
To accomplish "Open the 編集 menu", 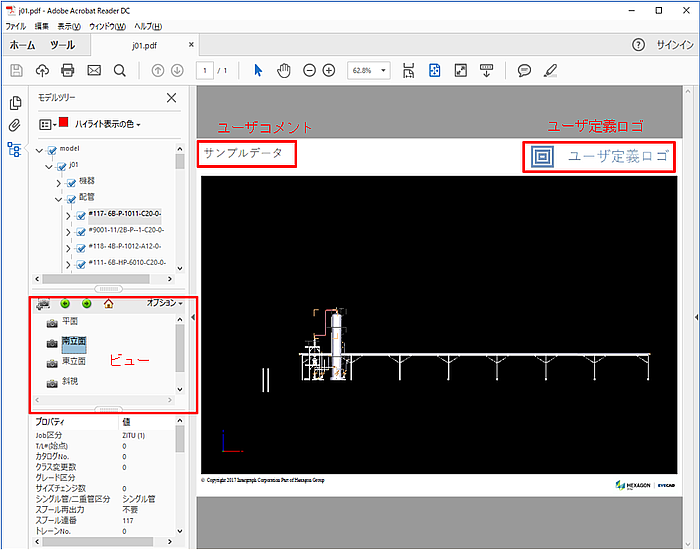I will (42, 26).
